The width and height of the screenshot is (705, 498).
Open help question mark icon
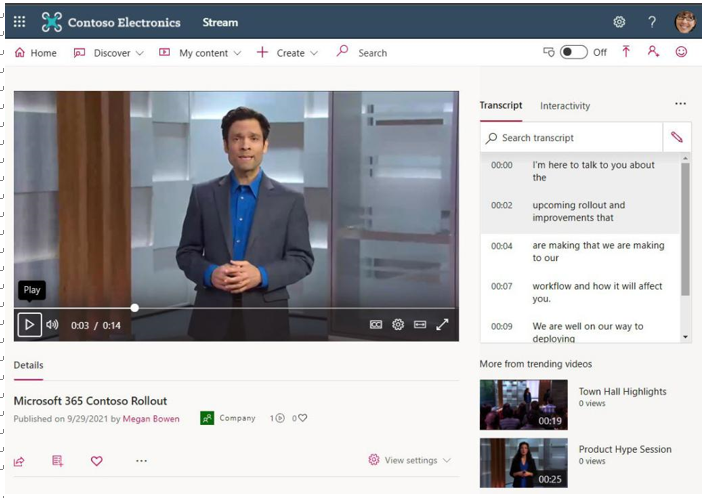pyautogui.click(x=651, y=22)
